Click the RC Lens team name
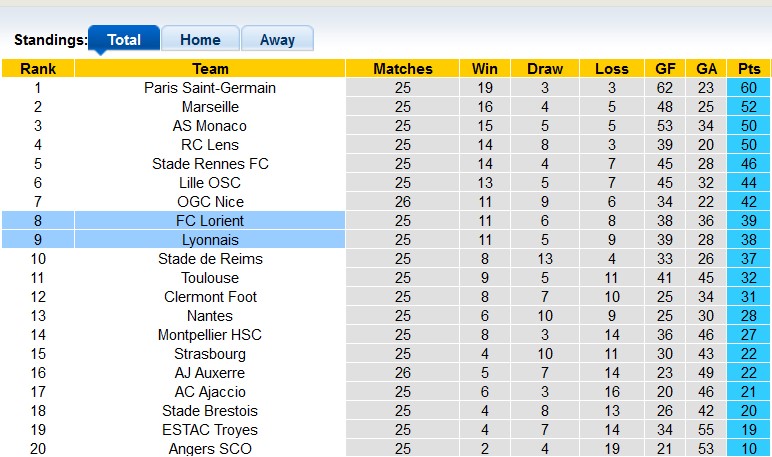 click(210, 145)
